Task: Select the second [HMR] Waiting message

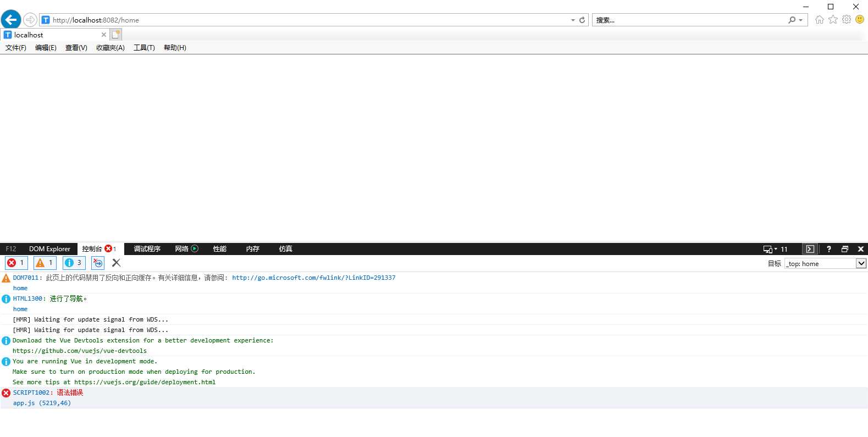Action: (91, 330)
